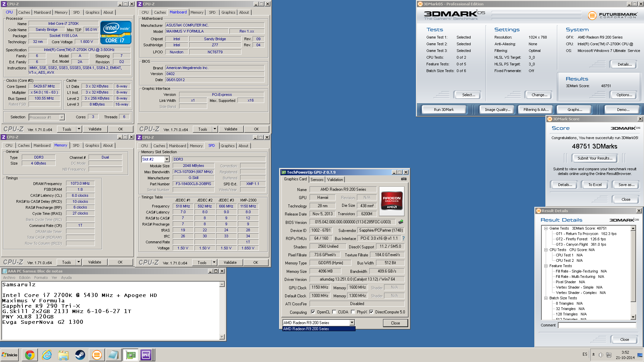Open the Sensors tab in GPU-Z

317,180
